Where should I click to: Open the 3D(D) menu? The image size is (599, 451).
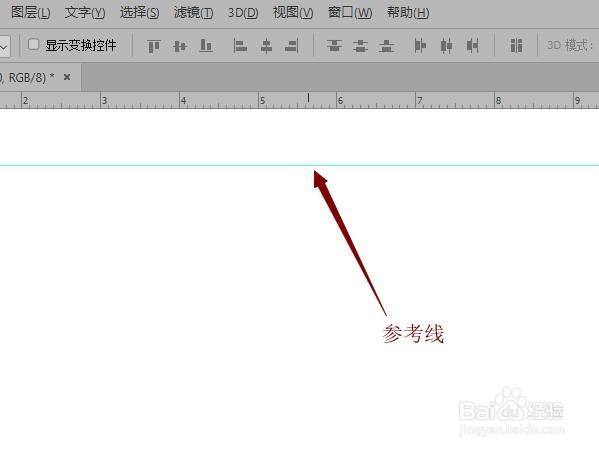(x=243, y=13)
